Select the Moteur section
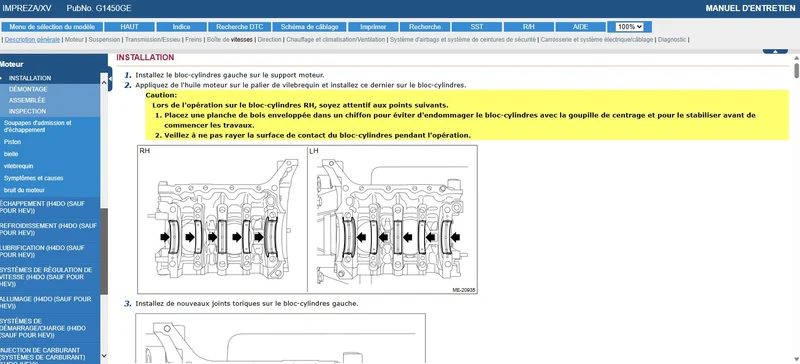The height and width of the screenshot is (364, 800). point(74,40)
